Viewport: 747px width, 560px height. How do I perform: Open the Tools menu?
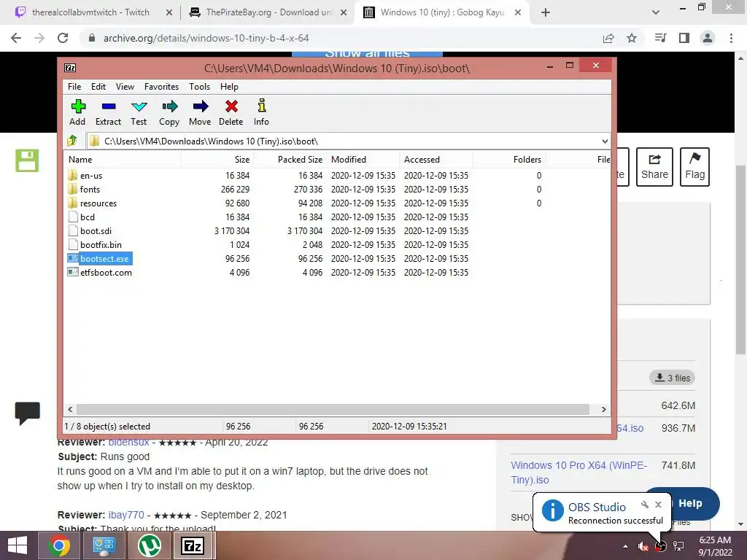[x=199, y=87]
